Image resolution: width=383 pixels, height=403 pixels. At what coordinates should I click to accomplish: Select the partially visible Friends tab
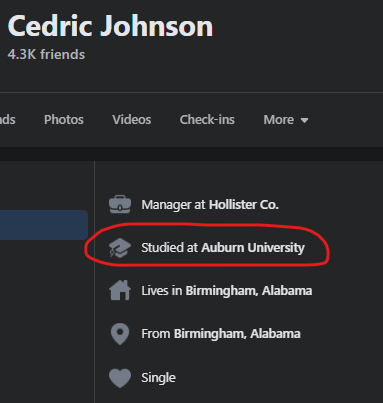coord(7,119)
